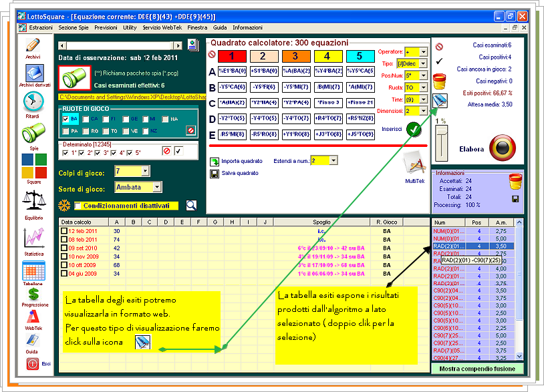Open the Pos.Num dropdown
This screenshot has width=544, height=392.
(423, 75)
